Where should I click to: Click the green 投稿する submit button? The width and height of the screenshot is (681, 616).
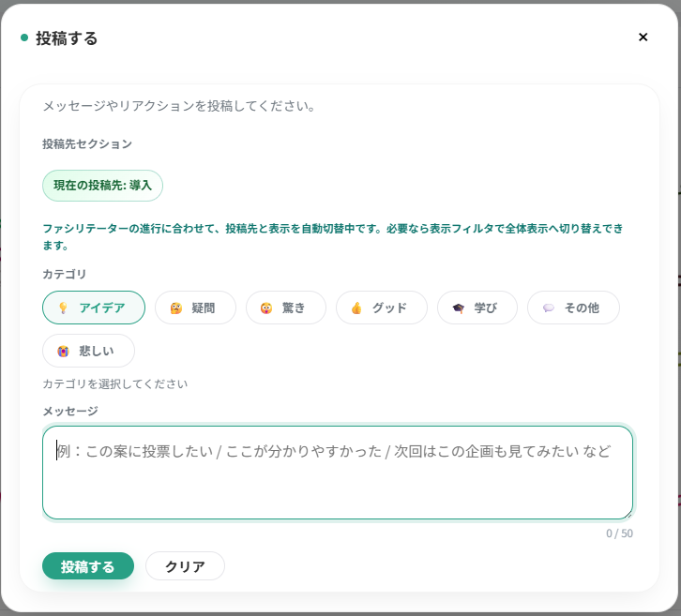point(88,566)
